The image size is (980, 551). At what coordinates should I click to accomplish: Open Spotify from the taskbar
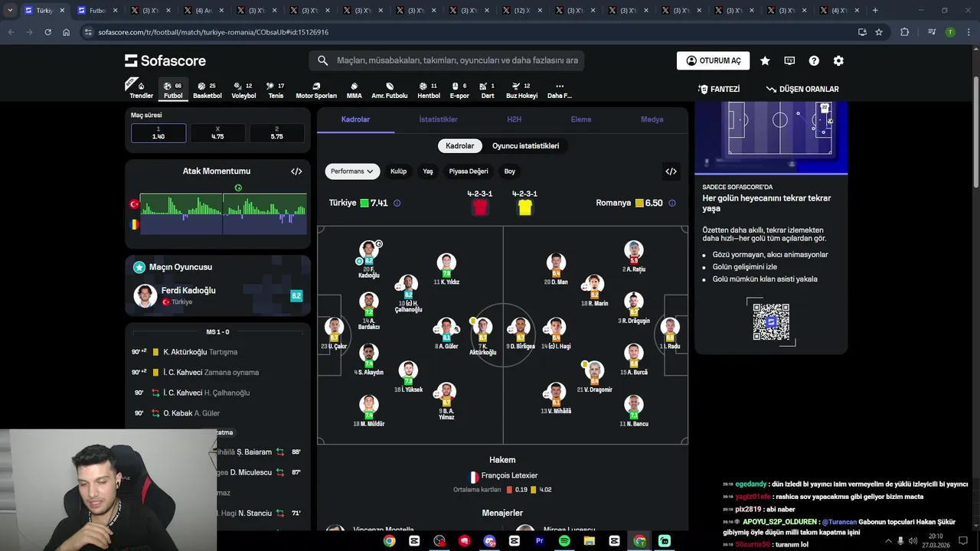pyautogui.click(x=564, y=540)
